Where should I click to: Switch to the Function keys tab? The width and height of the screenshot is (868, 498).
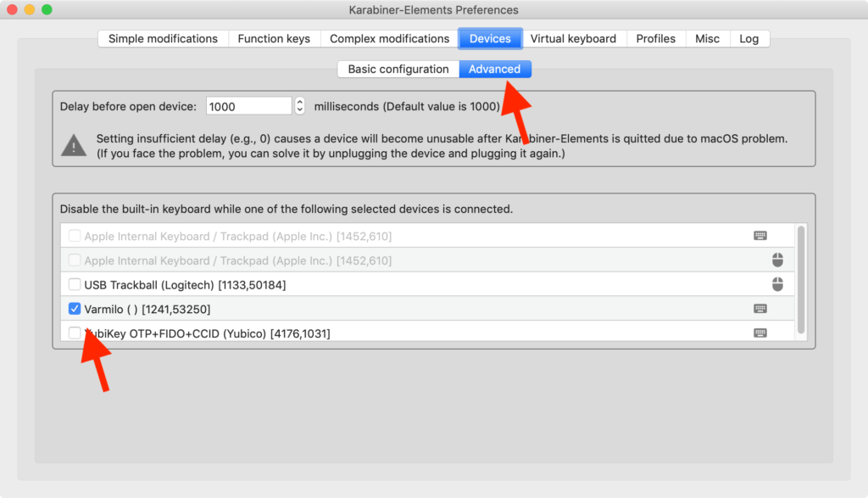pyautogui.click(x=274, y=39)
